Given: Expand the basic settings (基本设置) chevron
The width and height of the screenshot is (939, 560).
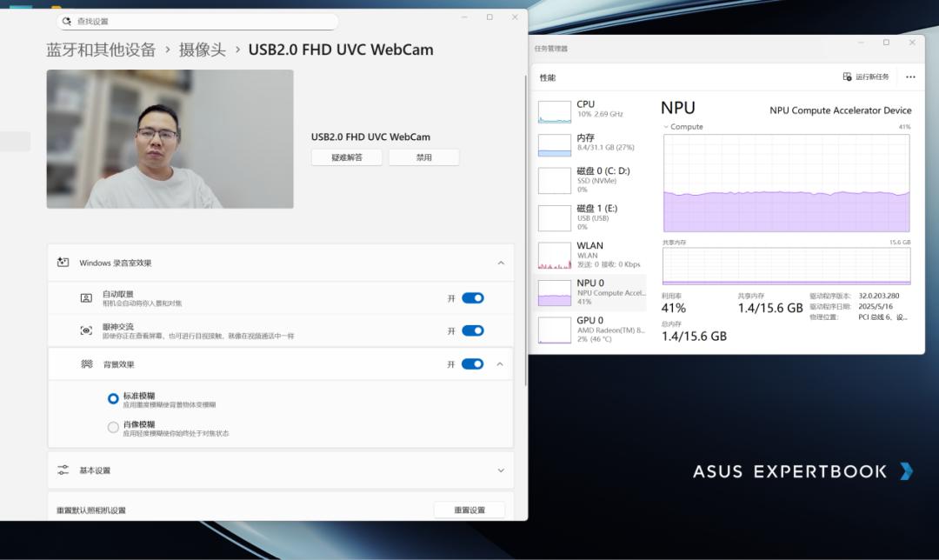Looking at the screenshot, I should pos(501,470).
